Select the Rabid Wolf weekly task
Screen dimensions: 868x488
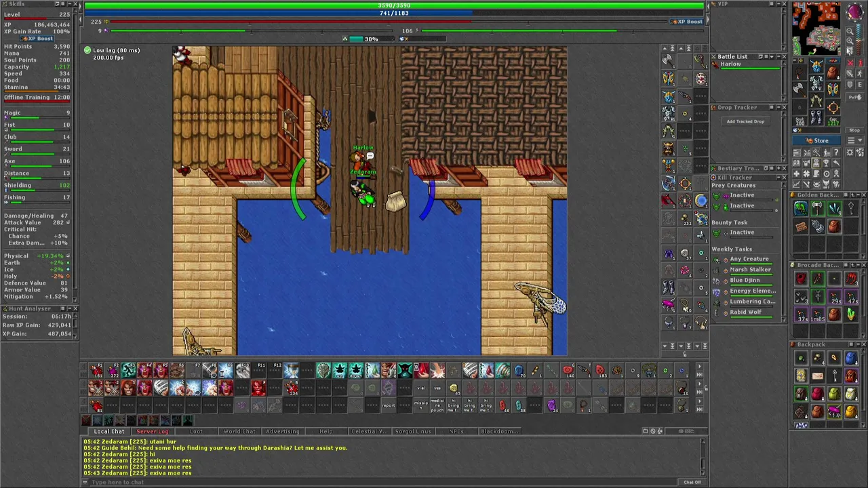point(745,312)
